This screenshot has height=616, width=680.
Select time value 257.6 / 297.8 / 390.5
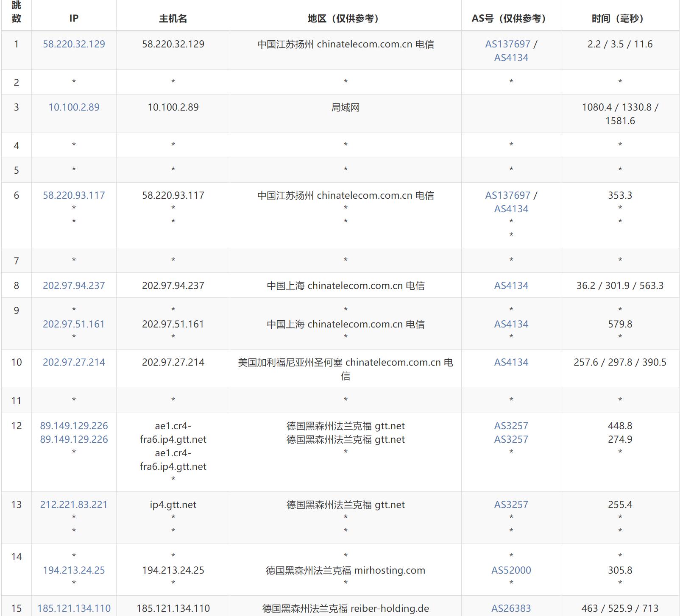pyautogui.click(x=620, y=362)
